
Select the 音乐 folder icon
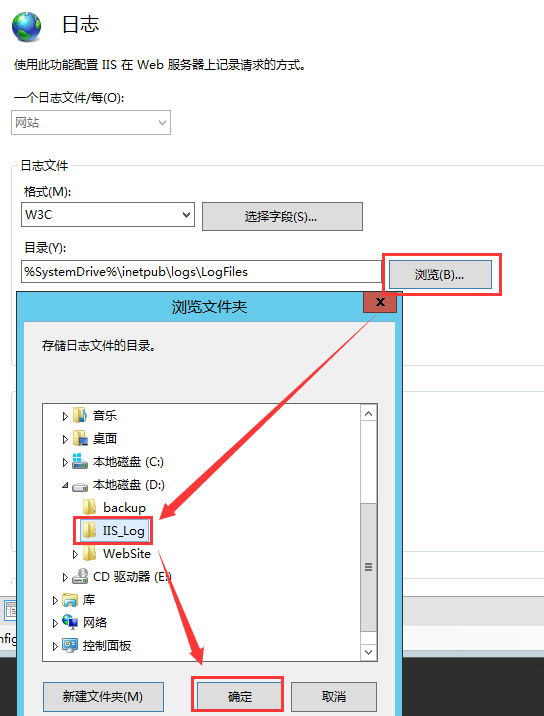(x=80, y=415)
